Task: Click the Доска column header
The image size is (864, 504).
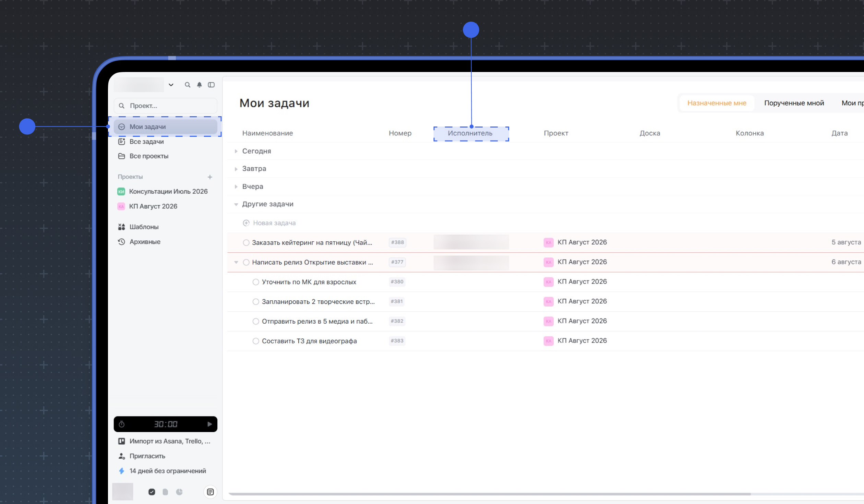Action: click(650, 133)
